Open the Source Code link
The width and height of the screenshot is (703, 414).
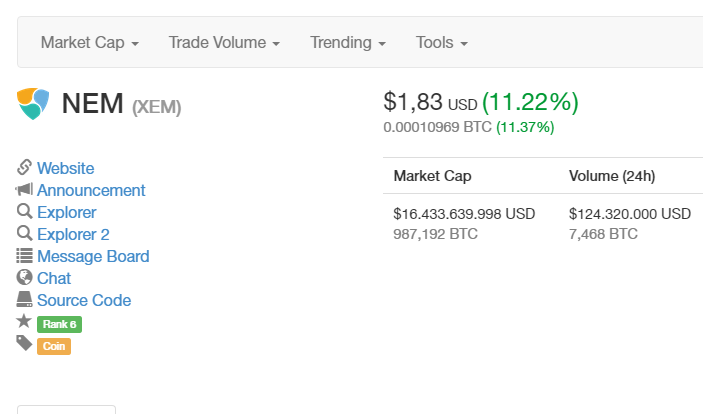click(84, 300)
